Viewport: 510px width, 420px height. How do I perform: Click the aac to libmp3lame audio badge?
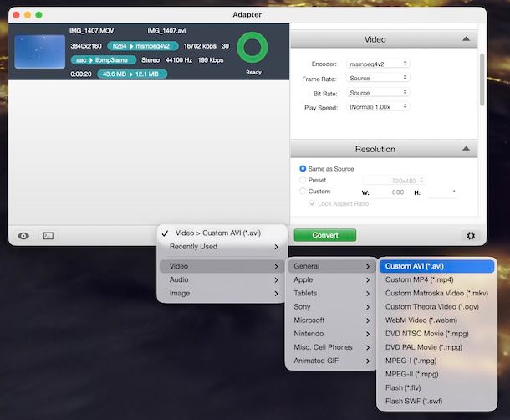[x=105, y=60]
